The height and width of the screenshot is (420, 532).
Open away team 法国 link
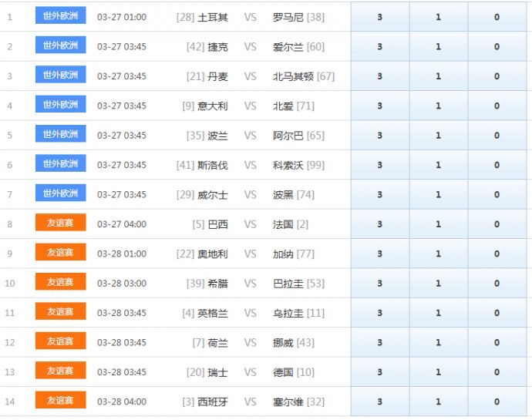[283, 224]
